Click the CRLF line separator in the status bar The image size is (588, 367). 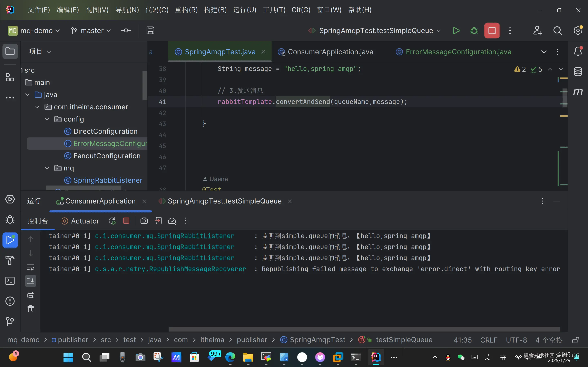489,340
